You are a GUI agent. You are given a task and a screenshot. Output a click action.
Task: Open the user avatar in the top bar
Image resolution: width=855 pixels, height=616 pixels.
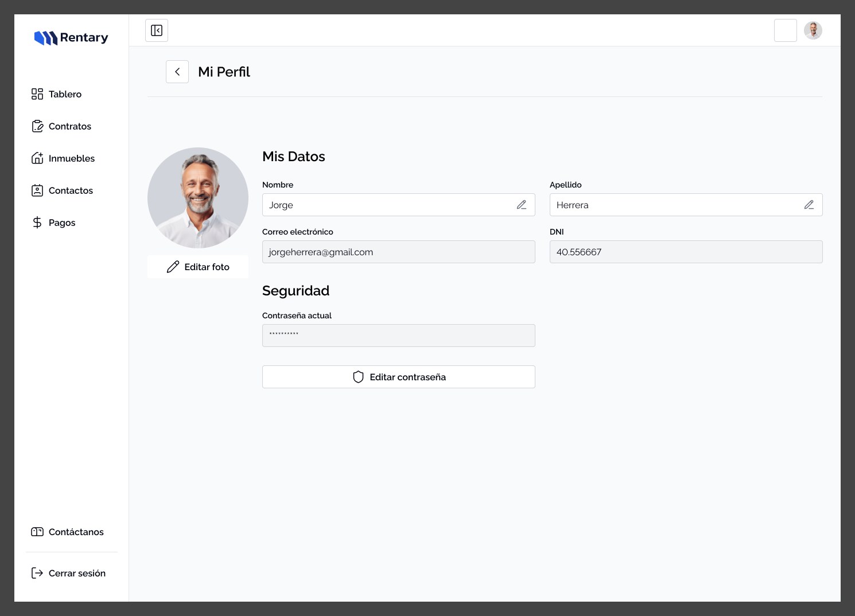pyautogui.click(x=813, y=30)
